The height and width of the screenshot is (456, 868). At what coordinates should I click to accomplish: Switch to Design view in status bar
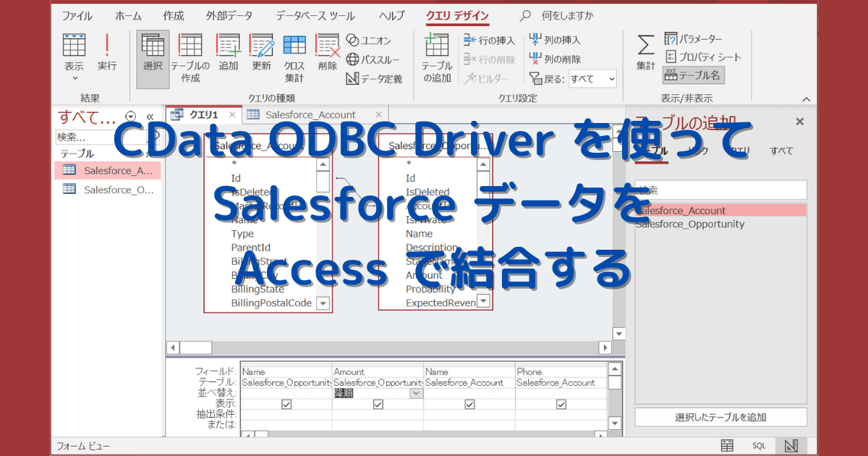coord(791,446)
